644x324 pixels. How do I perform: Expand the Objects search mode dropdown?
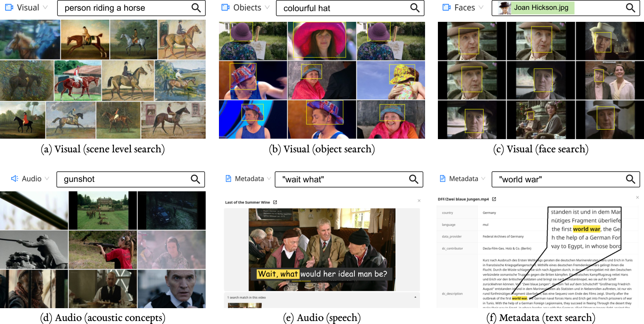point(246,8)
